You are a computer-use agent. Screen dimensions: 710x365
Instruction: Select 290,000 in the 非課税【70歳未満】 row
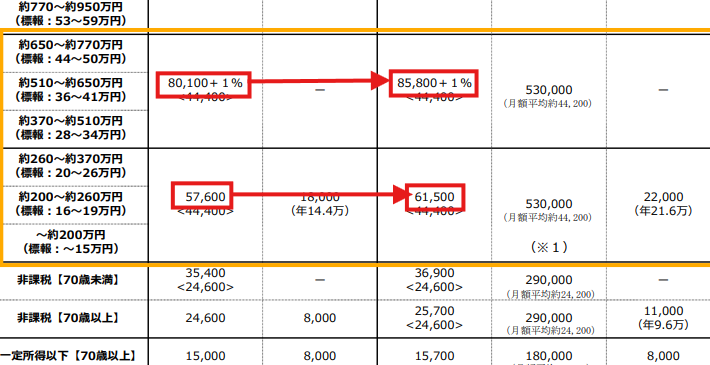click(x=549, y=280)
